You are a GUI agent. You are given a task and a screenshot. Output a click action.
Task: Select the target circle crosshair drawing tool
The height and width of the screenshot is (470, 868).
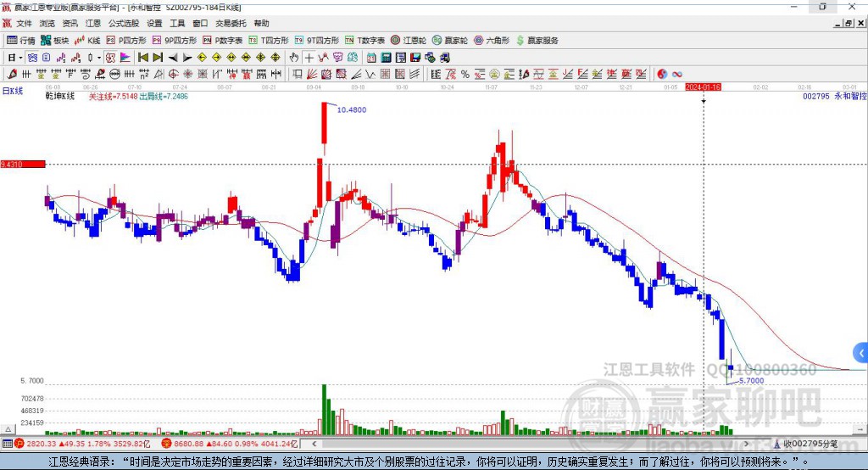point(173,74)
